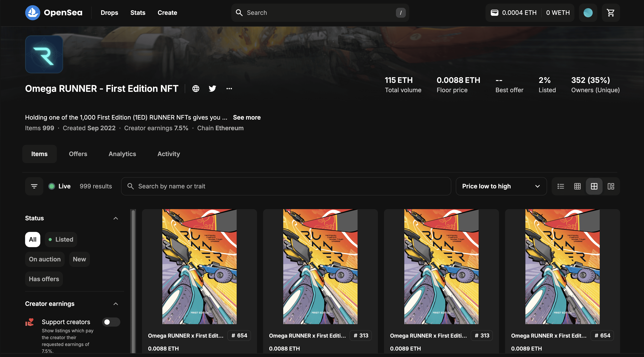Click the Creator earnings 7.5% info text
644x357 pixels.
156,128
